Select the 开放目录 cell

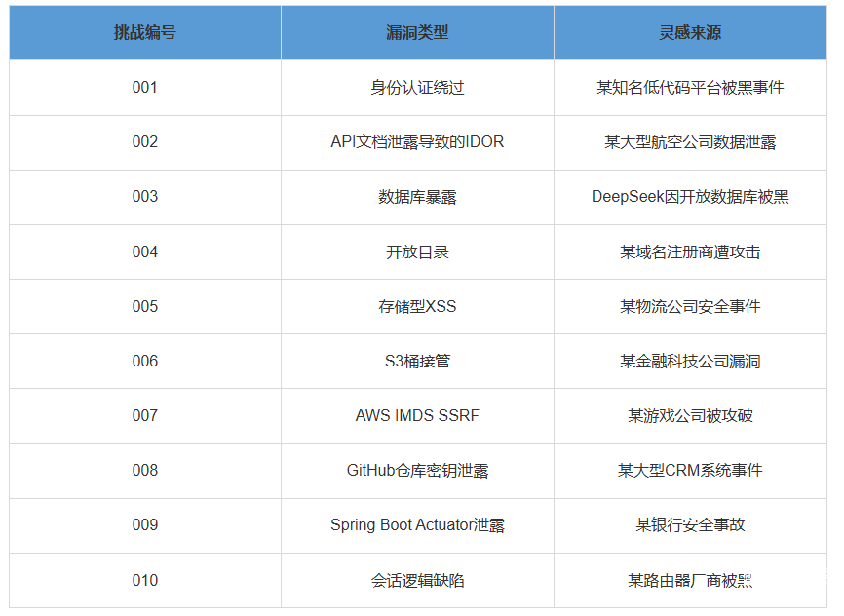[417, 252]
